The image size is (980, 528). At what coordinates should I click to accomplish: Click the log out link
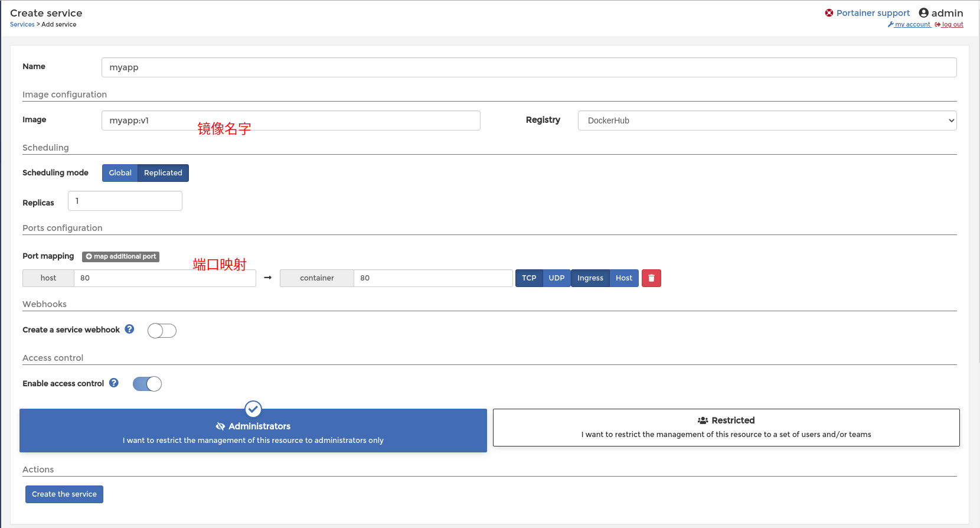tap(949, 25)
